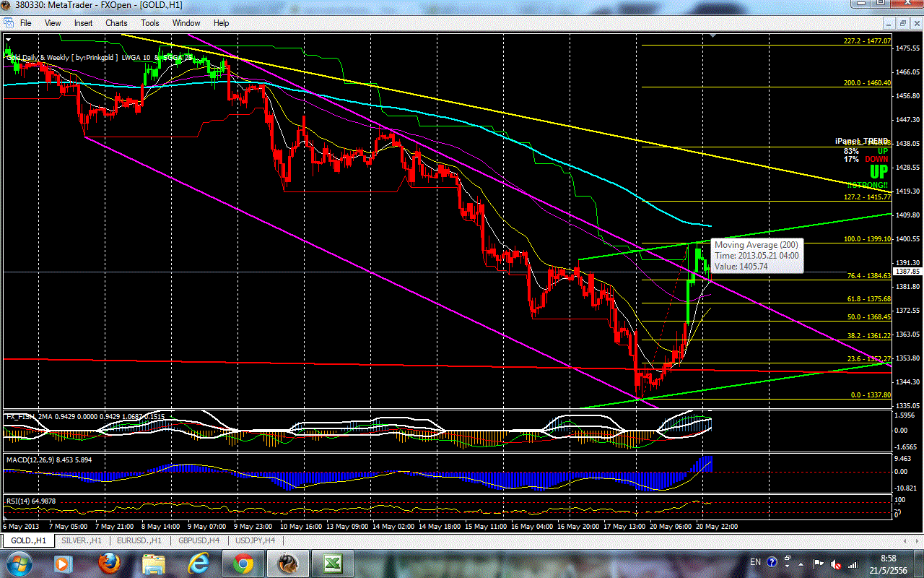Open the Tools menu
The width and height of the screenshot is (924, 578).
click(x=150, y=23)
